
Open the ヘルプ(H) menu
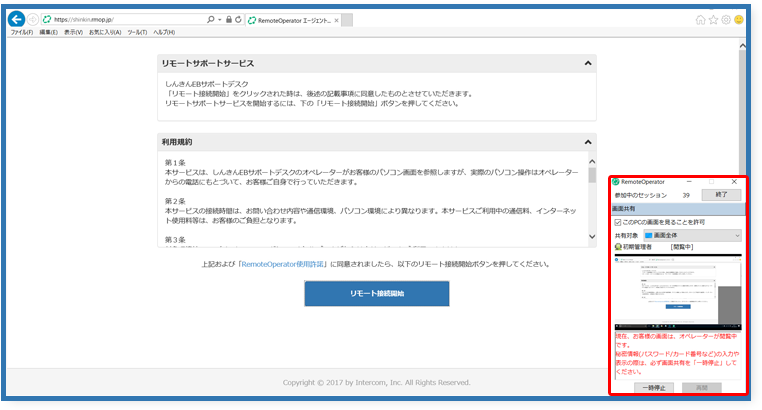click(164, 32)
